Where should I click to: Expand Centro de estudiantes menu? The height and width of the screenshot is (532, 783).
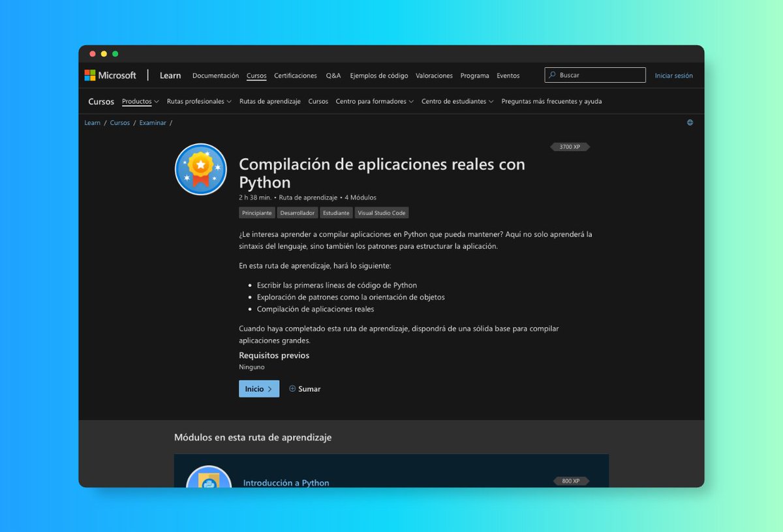click(457, 102)
